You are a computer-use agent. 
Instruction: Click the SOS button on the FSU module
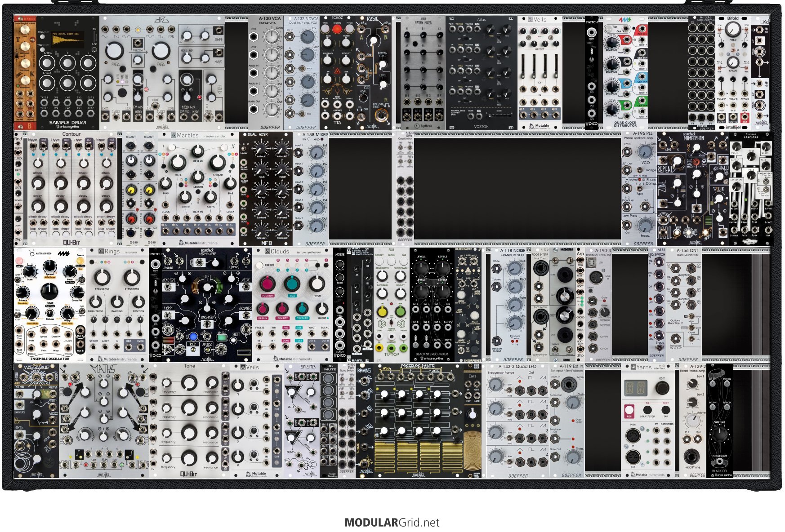coord(403,262)
